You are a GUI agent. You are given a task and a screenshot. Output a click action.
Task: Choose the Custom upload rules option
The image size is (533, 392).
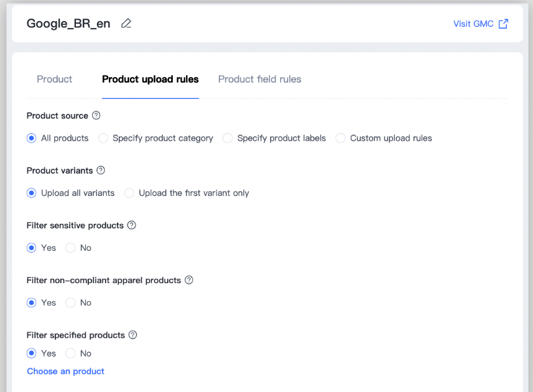pyautogui.click(x=341, y=138)
